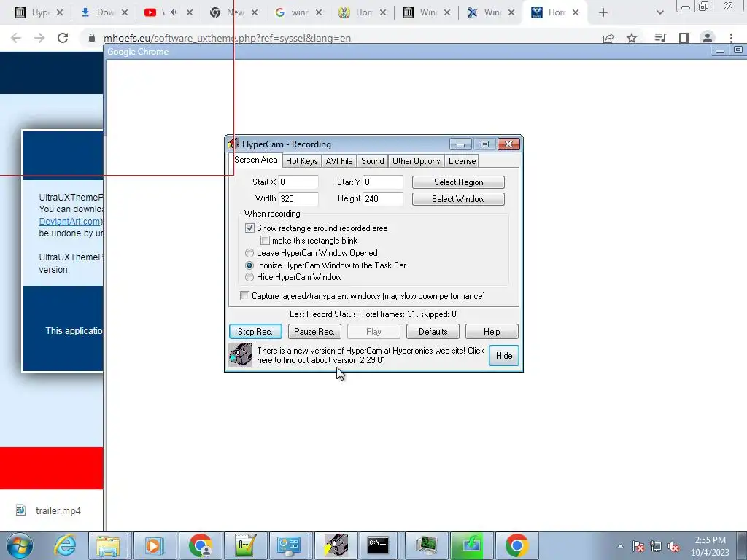Toggle the Chrome side panel
Screen dimensions: 747x560
(684, 38)
